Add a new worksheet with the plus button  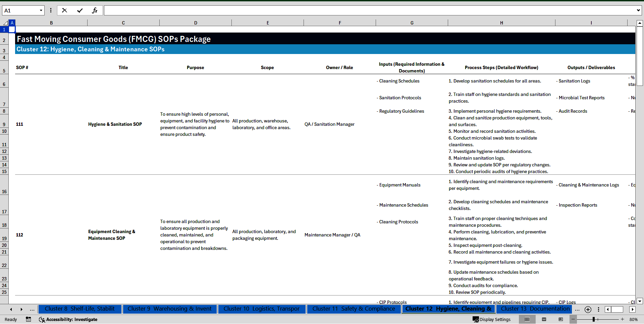[x=588, y=309]
